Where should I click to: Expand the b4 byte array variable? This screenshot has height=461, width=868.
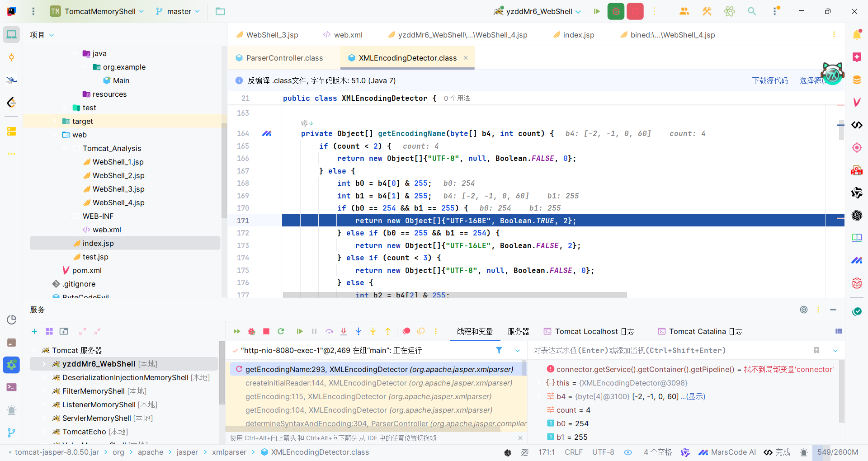(538, 396)
